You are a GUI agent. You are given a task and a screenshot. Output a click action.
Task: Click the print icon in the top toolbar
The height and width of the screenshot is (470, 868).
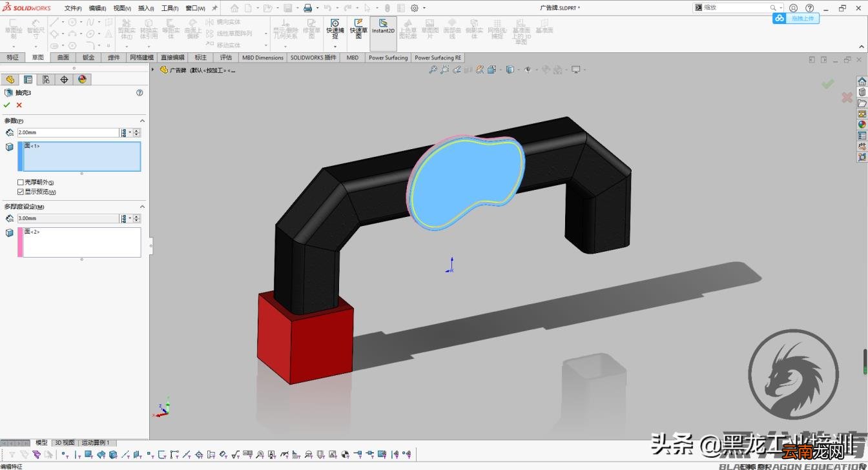(x=308, y=8)
